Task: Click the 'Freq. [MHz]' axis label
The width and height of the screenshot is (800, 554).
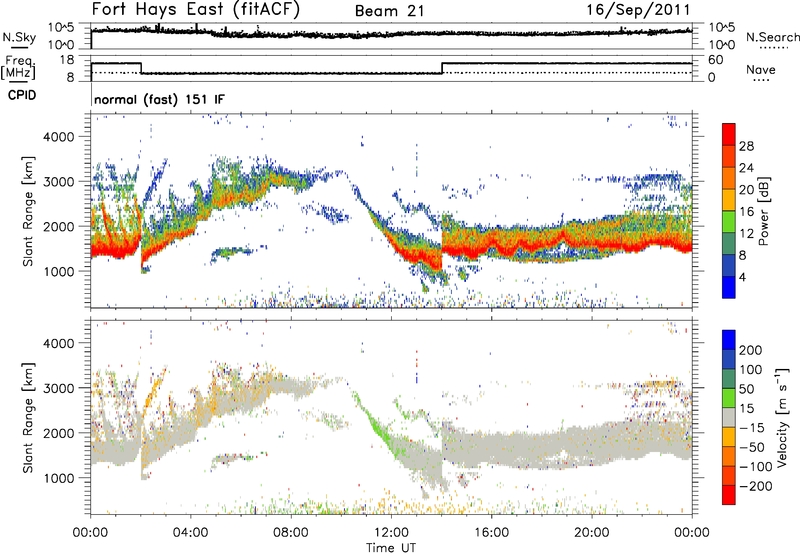Action: tap(19, 67)
